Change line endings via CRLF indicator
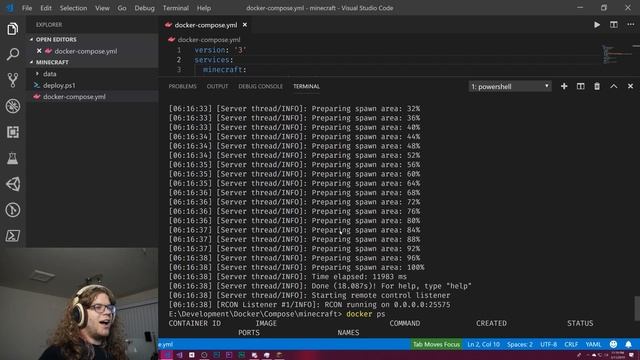This screenshot has height=360, width=640. point(571,344)
